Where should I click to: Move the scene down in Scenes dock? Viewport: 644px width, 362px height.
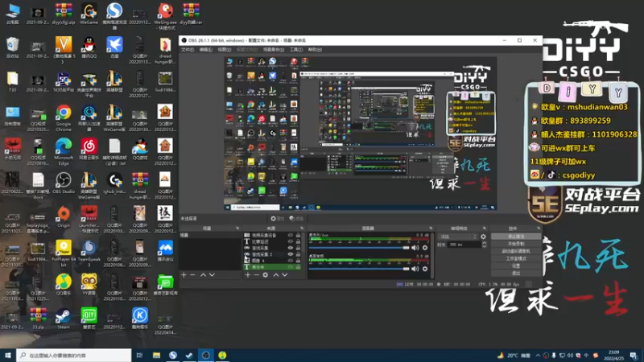[x=212, y=274]
